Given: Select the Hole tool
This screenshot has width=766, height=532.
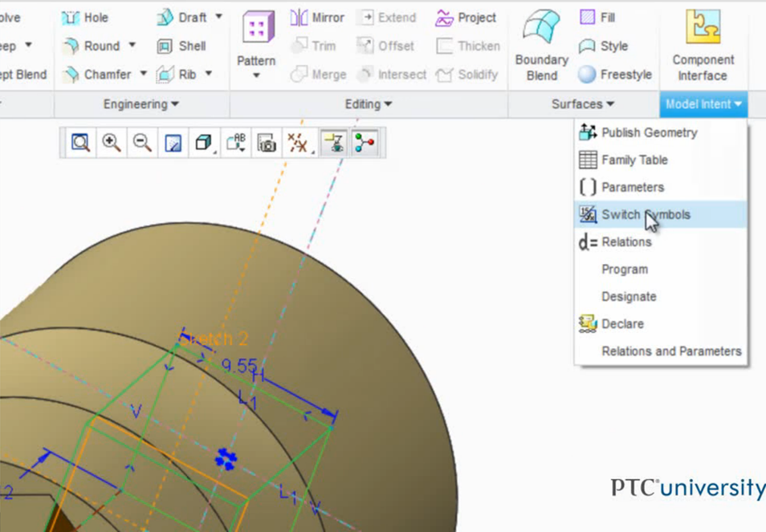Looking at the screenshot, I should 84,18.
